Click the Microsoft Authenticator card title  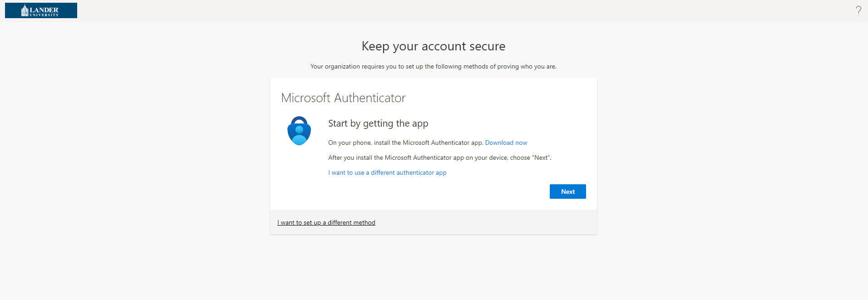(x=343, y=98)
